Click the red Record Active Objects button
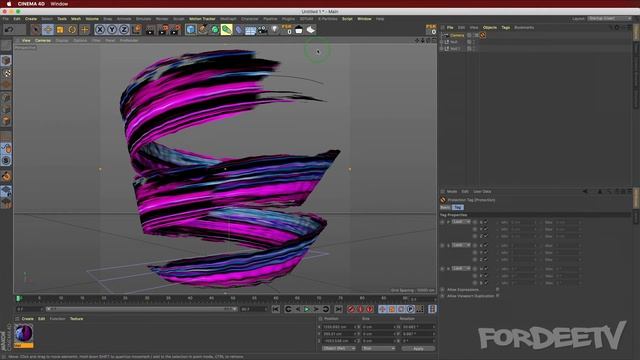Image resolution: width=640 pixels, height=360 pixels. pos(351,309)
